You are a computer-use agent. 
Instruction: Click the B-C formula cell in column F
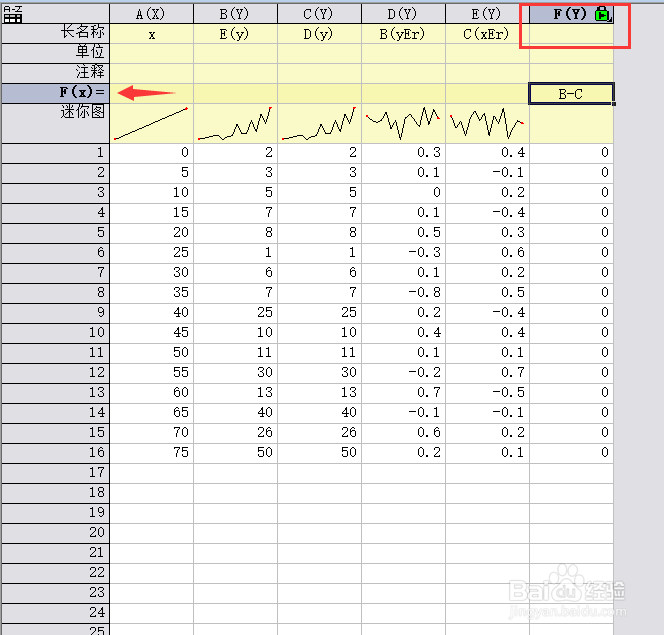point(571,94)
